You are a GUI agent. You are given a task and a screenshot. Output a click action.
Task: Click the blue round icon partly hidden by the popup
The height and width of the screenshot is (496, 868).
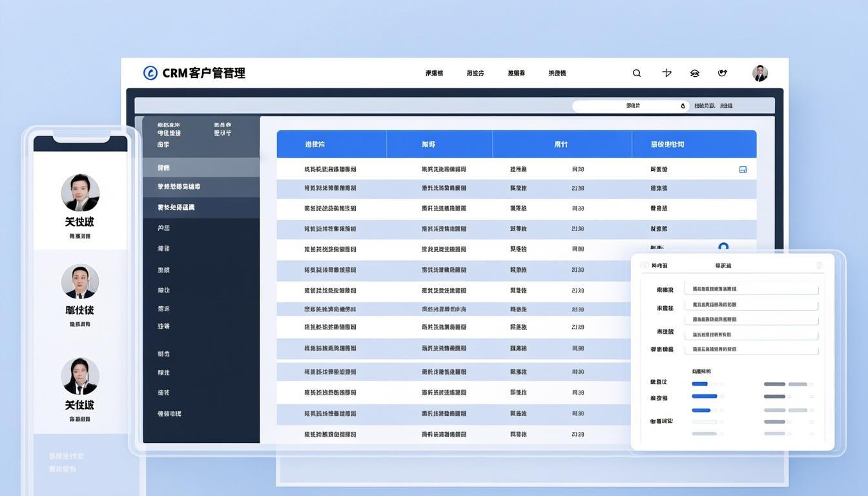tap(723, 247)
